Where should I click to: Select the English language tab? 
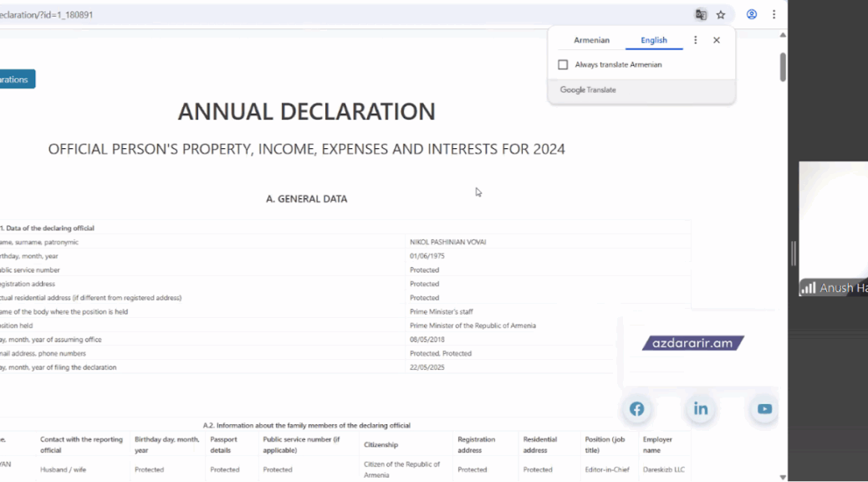(654, 40)
